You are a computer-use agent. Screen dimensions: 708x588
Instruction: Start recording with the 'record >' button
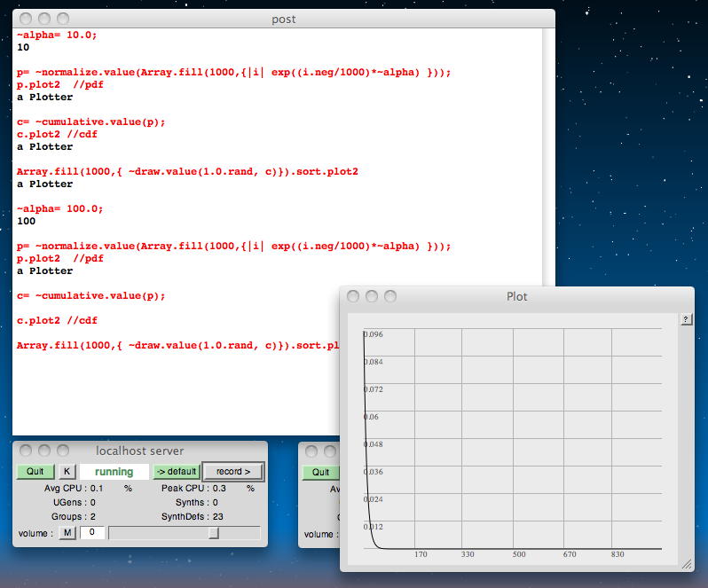click(232, 472)
